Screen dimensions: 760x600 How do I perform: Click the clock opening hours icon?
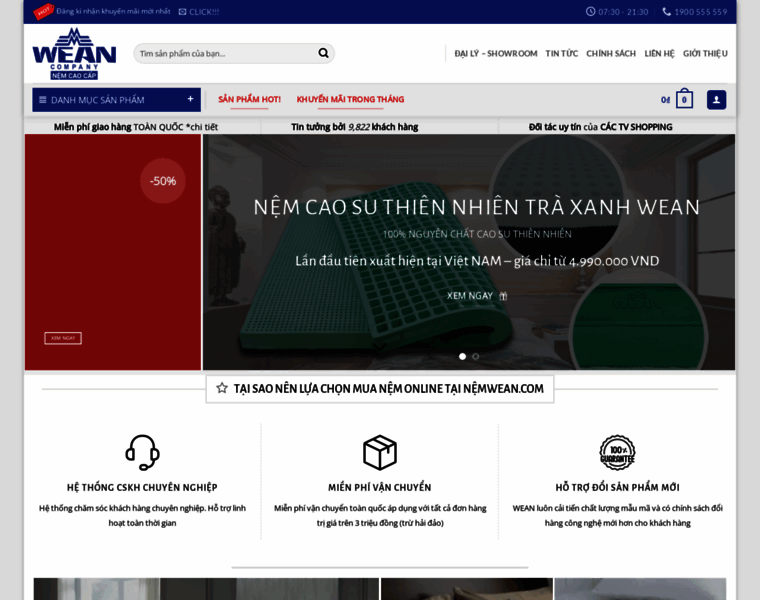pos(590,11)
